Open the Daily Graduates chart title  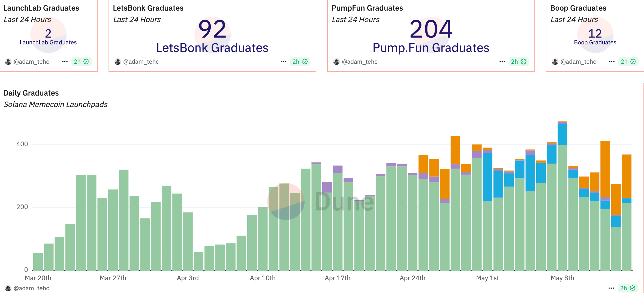point(31,93)
